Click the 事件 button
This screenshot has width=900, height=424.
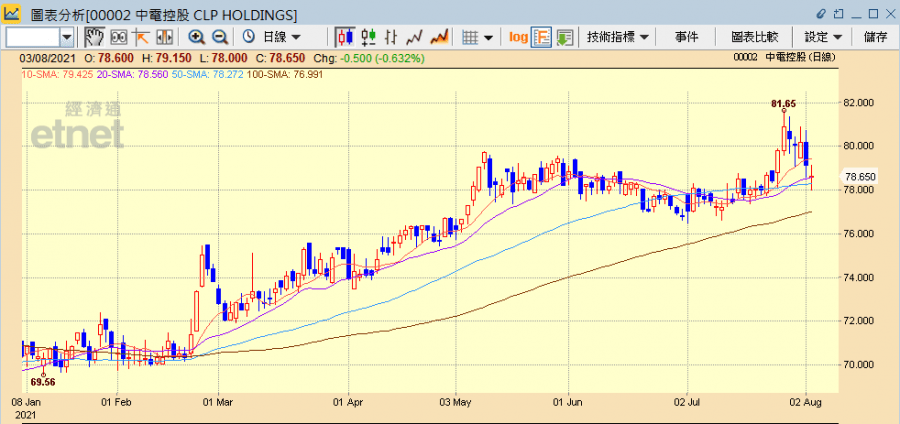(x=687, y=37)
